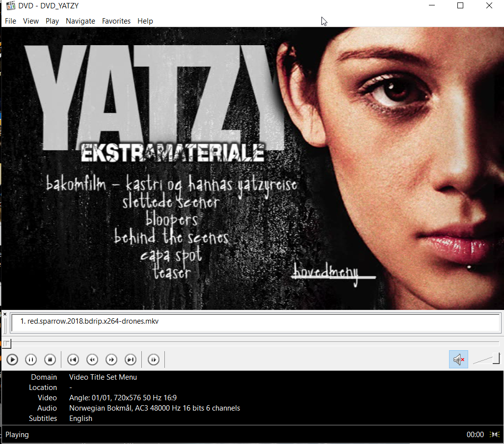Open the Navigate menu
Image resolution: width=504 pixels, height=444 pixels.
point(80,21)
